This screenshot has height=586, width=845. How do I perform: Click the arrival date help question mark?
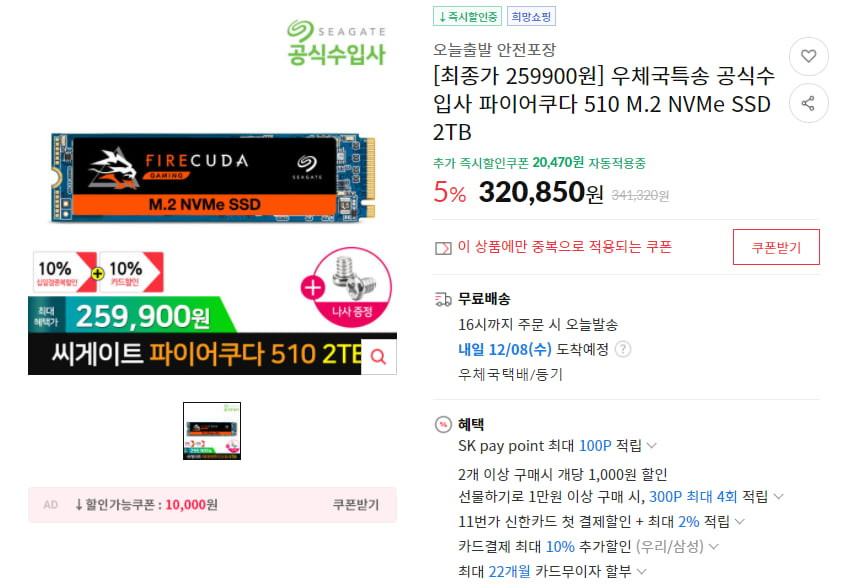[x=623, y=349]
